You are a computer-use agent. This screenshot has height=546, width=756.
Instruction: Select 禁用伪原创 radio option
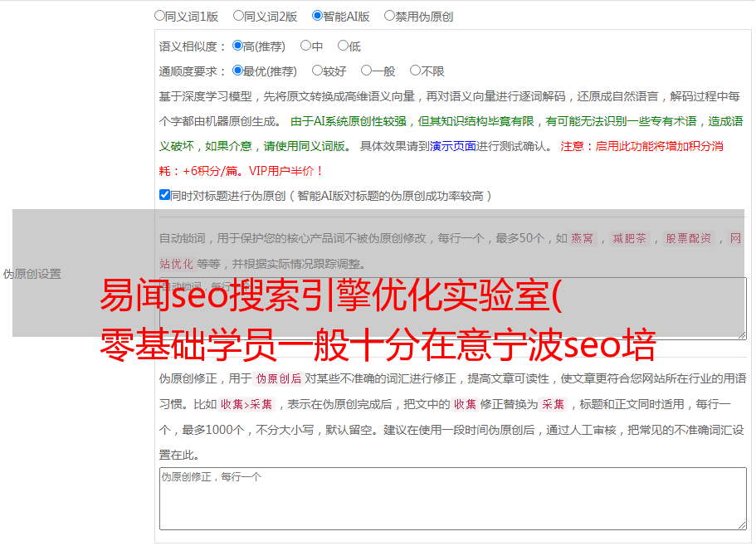(x=389, y=16)
